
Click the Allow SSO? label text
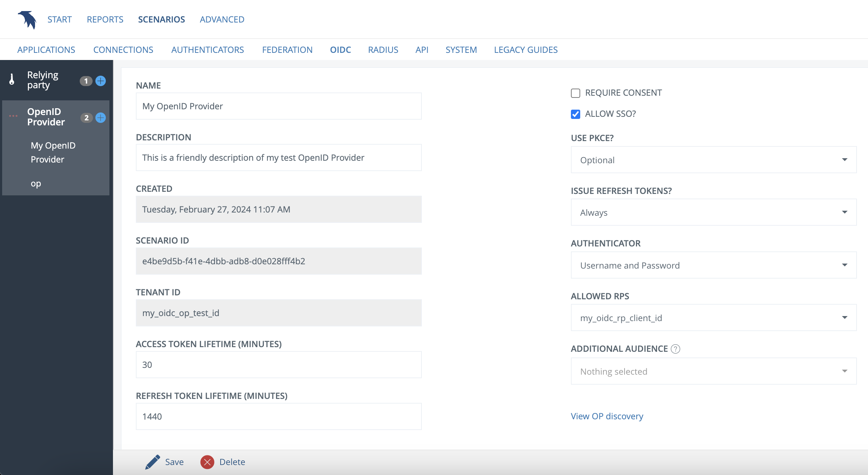[x=611, y=114]
